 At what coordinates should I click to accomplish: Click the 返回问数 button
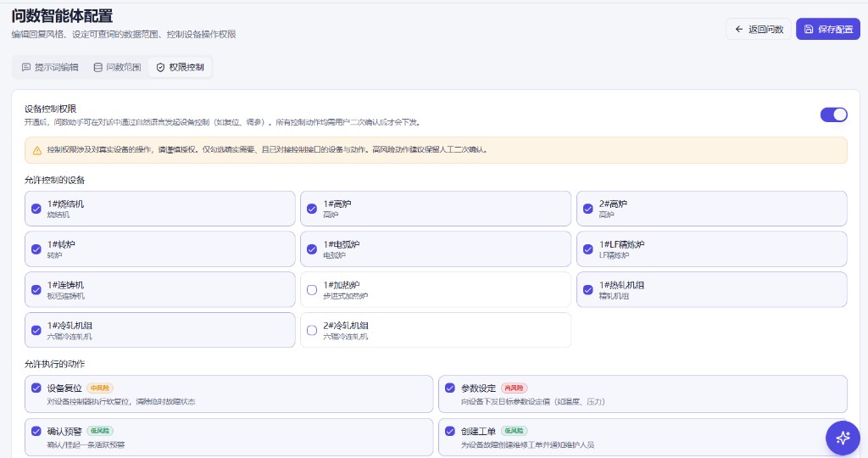point(759,30)
